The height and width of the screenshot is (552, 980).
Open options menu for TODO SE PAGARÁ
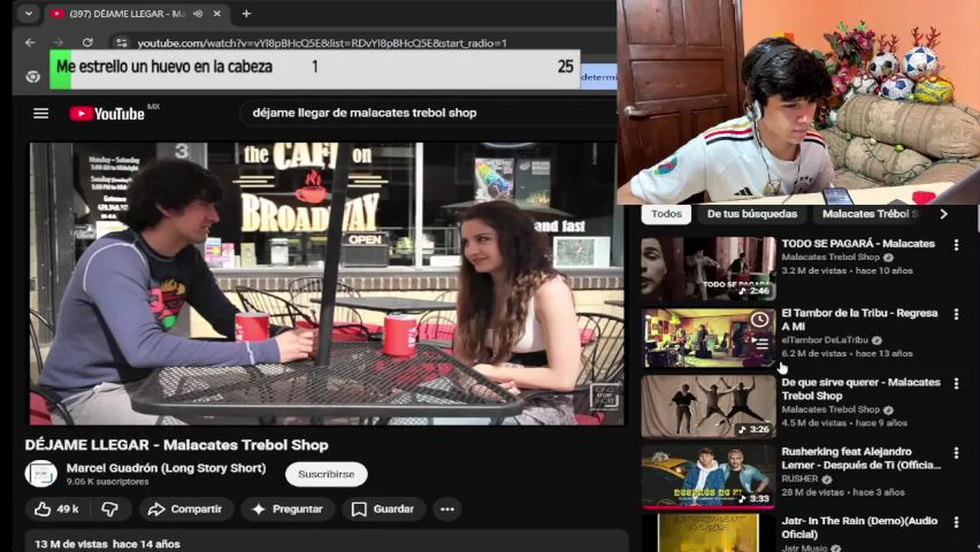(955, 245)
